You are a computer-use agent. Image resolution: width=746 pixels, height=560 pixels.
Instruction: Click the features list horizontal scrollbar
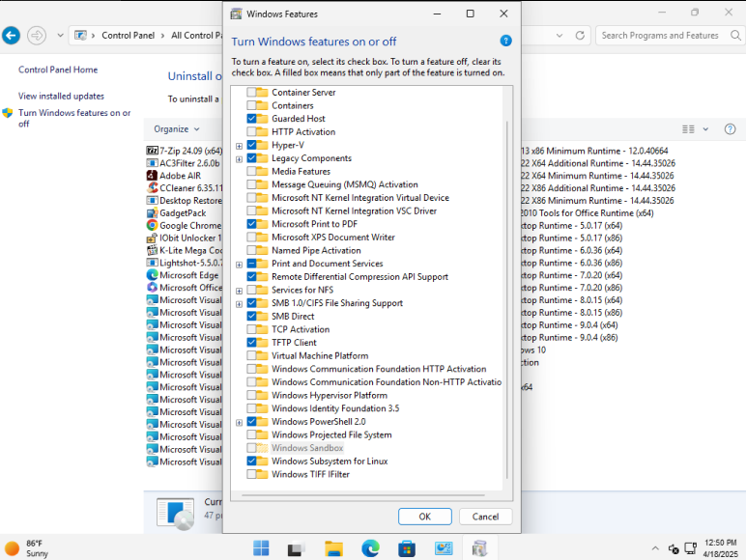tap(363, 495)
